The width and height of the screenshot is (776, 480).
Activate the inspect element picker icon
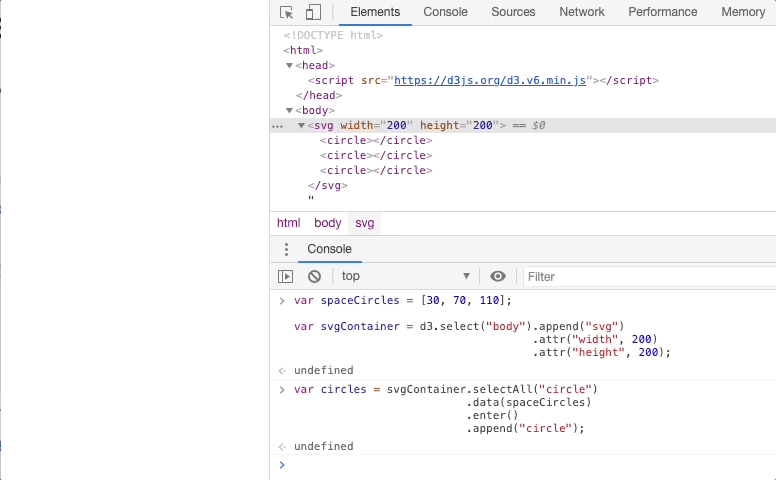coord(287,12)
